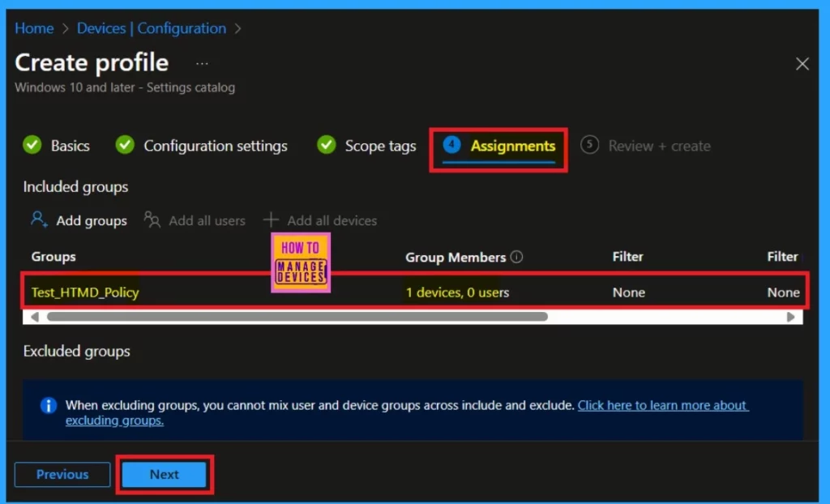
Task: Click the '1 devices, 0 users' cell
Action: tap(457, 293)
